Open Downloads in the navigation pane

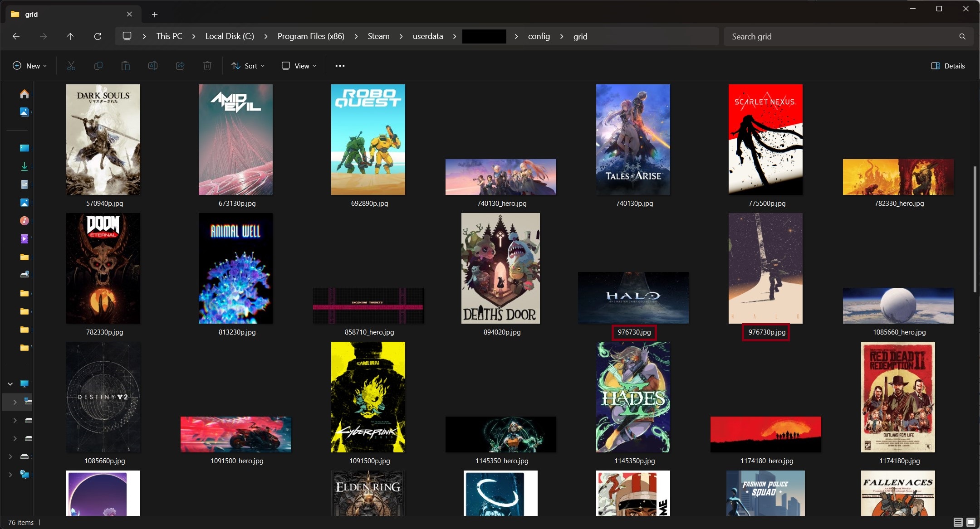[x=24, y=166]
